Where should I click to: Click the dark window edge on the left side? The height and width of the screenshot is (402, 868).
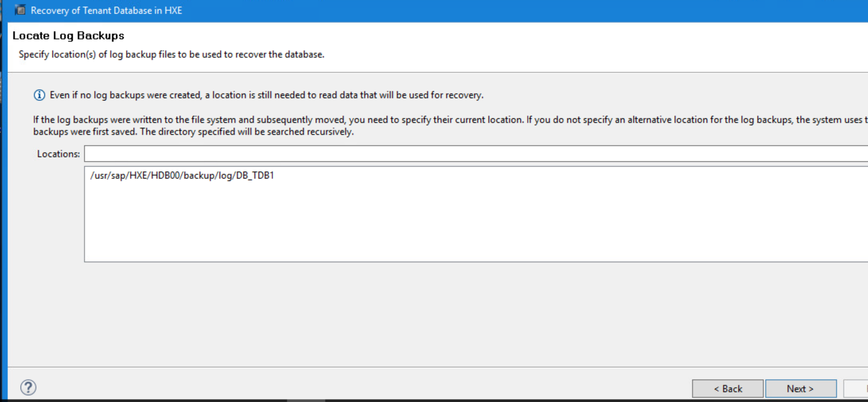coord(2,212)
